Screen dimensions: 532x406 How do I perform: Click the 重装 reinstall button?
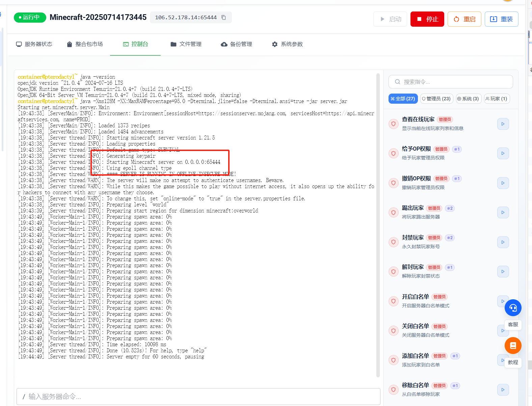coord(501,19)
